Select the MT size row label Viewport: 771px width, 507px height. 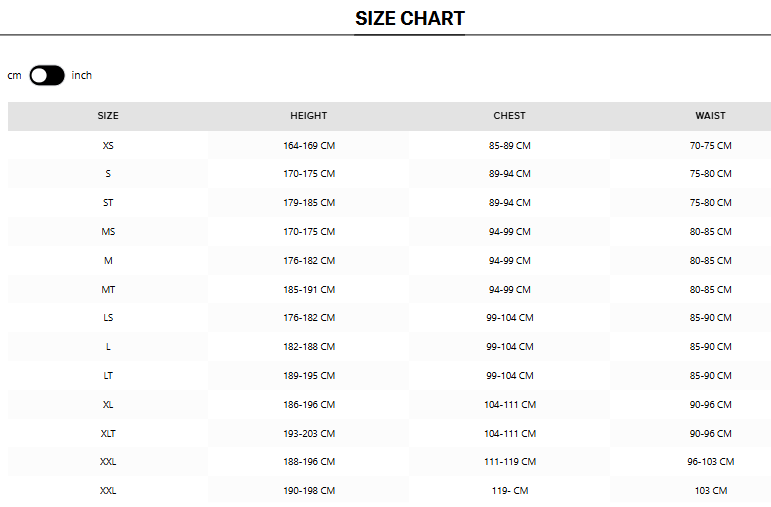pyautogui.click(x=108, y=290)
